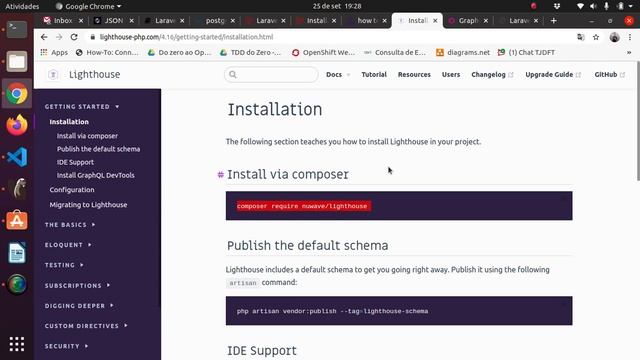Click the Lighthouse logo icon
The height and width of the screenshot is (360, 640).
[x=53, y=74]
